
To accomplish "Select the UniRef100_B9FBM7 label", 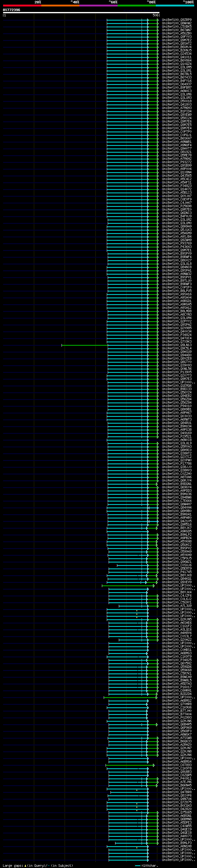I will click(177, 88).
